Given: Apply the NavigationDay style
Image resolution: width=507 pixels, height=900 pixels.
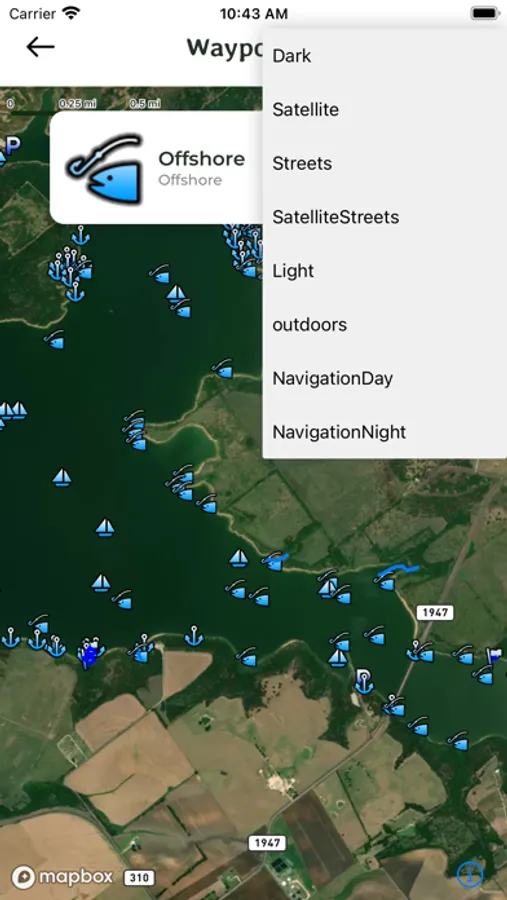Looking at the screenshot, I should tap(385, 378).
